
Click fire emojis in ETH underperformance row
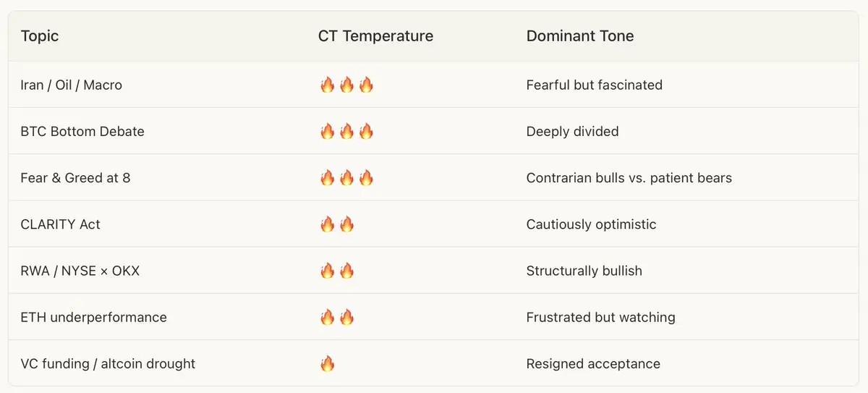(337, 317)
